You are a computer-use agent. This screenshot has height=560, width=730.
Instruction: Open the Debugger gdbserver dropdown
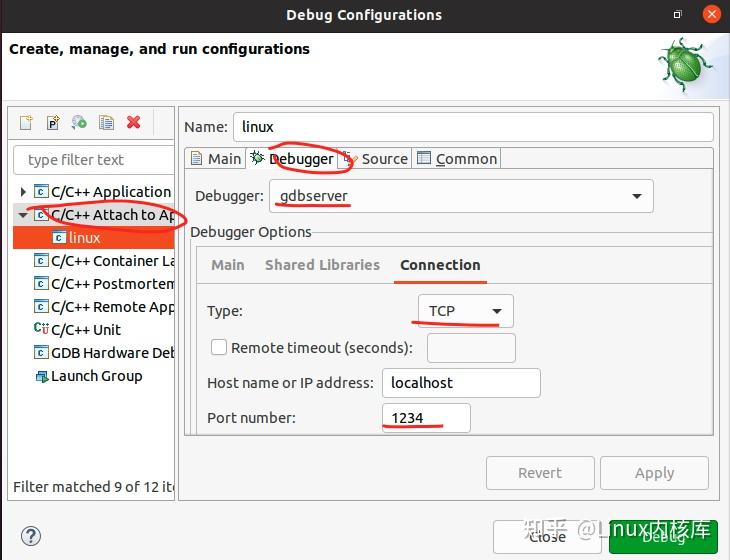pyautogui.click(x=461, y=196)
